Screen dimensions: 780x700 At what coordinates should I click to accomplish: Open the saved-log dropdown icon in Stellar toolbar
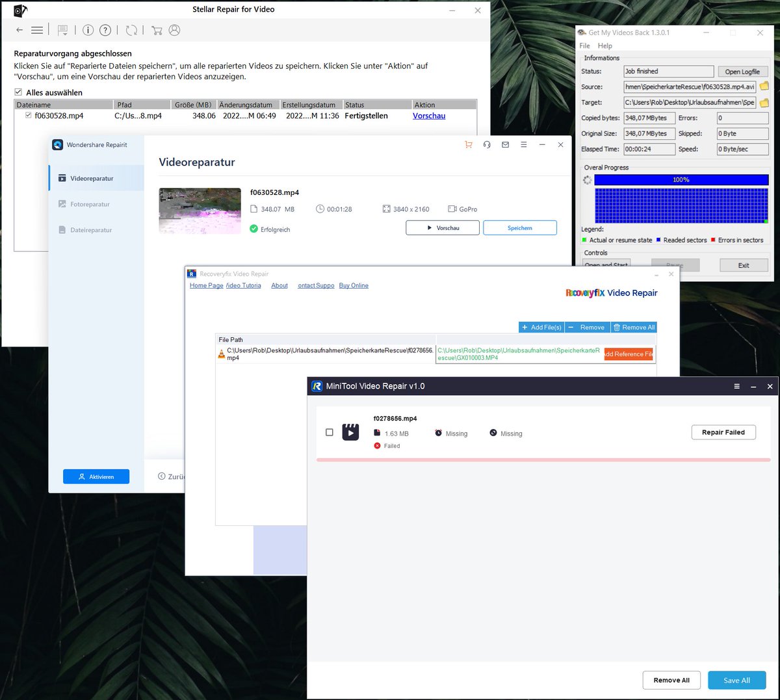coord(62,30)
